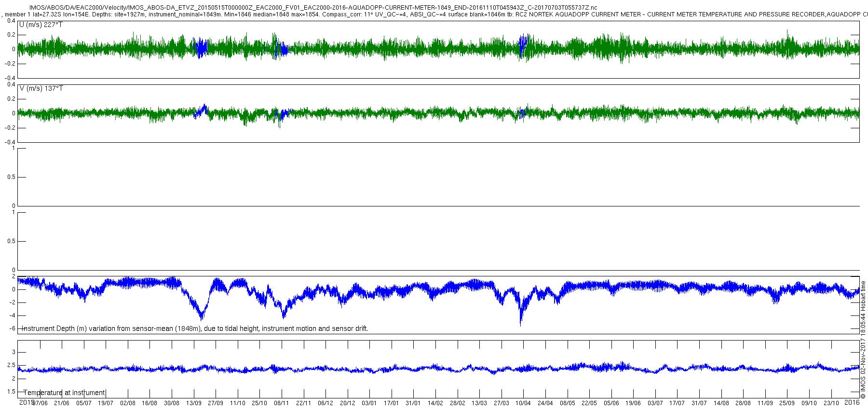868x410 pixels.
Task: Select the 03/01 date tick label
Action: click(x=369, y=403)
